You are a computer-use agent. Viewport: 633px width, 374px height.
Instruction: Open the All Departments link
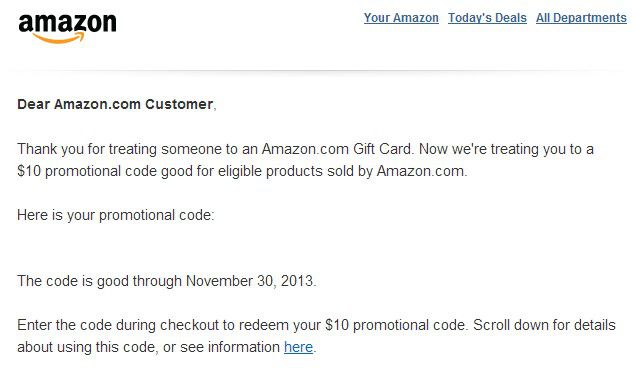[581, 18]
